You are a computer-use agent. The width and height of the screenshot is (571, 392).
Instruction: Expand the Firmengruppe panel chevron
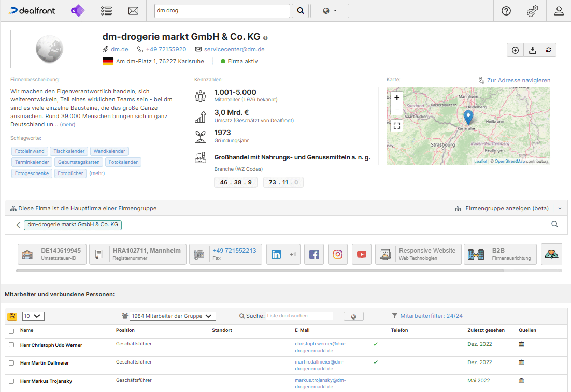click(560, 209)
